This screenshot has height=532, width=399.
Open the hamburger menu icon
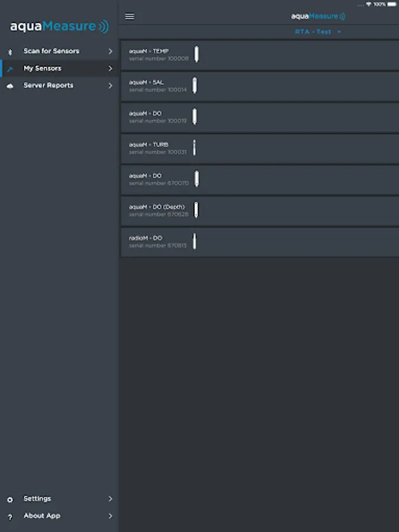129,17
